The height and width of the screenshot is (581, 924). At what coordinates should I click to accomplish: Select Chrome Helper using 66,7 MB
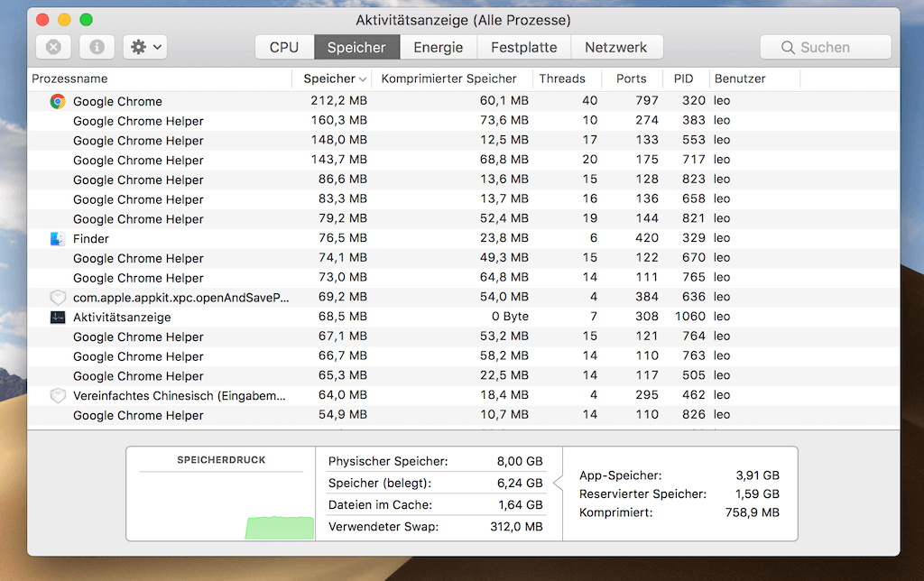tap(138, 356)
